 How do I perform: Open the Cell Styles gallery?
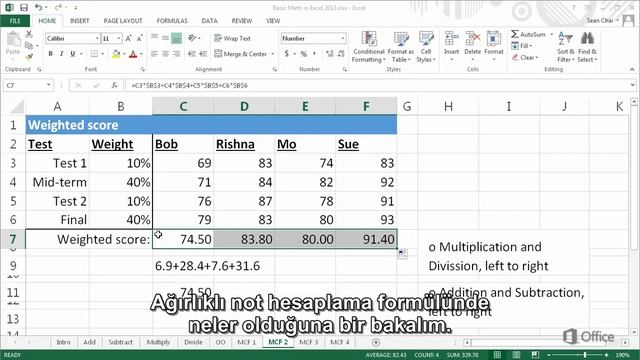tap(426, 47)
